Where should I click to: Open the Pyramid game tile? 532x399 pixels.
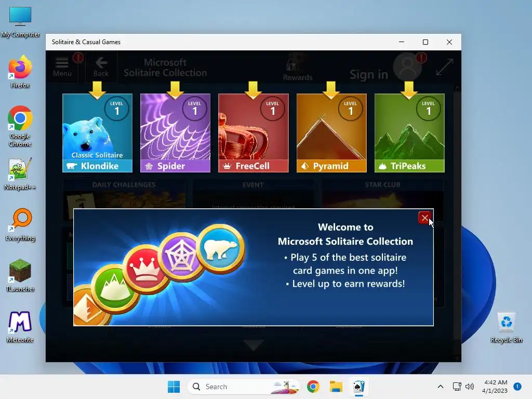[331, 133]
